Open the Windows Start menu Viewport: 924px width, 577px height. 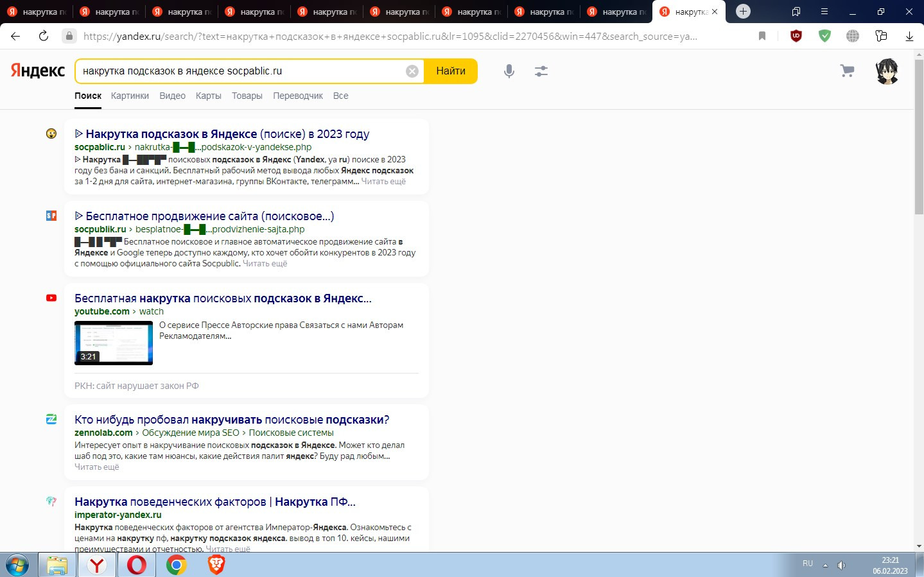pos(17,565)
